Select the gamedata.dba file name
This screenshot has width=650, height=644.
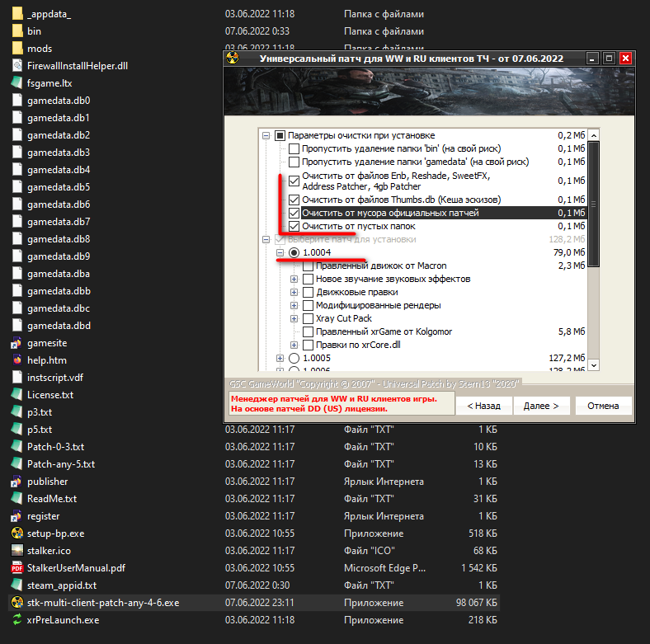(x=59, y=274)
